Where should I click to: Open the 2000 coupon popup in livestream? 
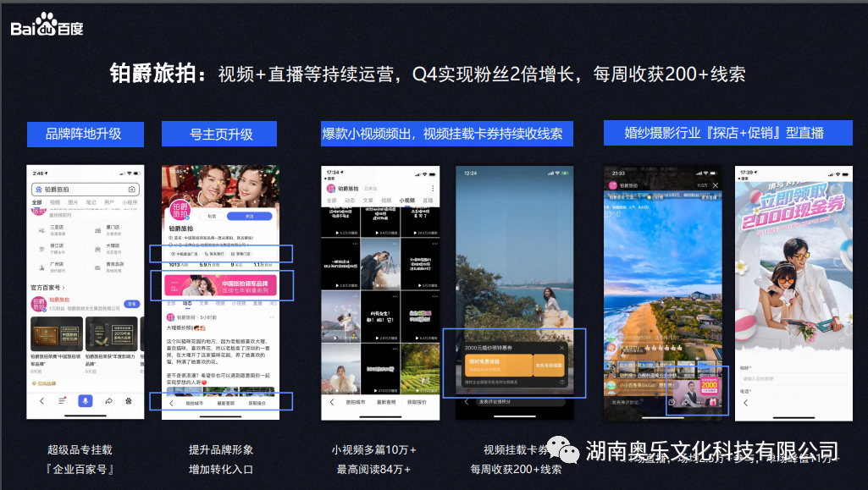click(x=709, y=385)
